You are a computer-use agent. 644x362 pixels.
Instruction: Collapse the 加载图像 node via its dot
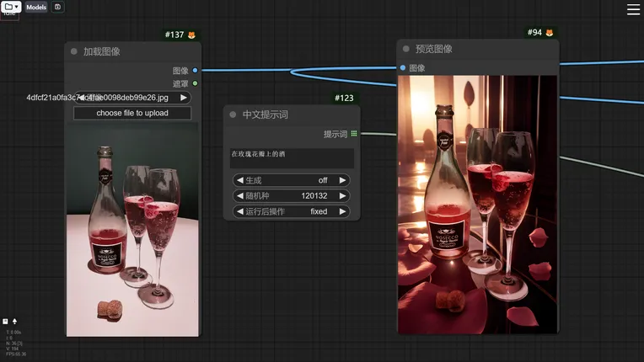[x=74, y=51]
